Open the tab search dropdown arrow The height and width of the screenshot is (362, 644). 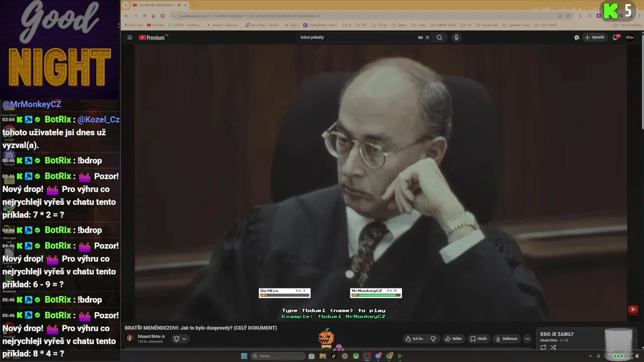click(x=126, y=5)
